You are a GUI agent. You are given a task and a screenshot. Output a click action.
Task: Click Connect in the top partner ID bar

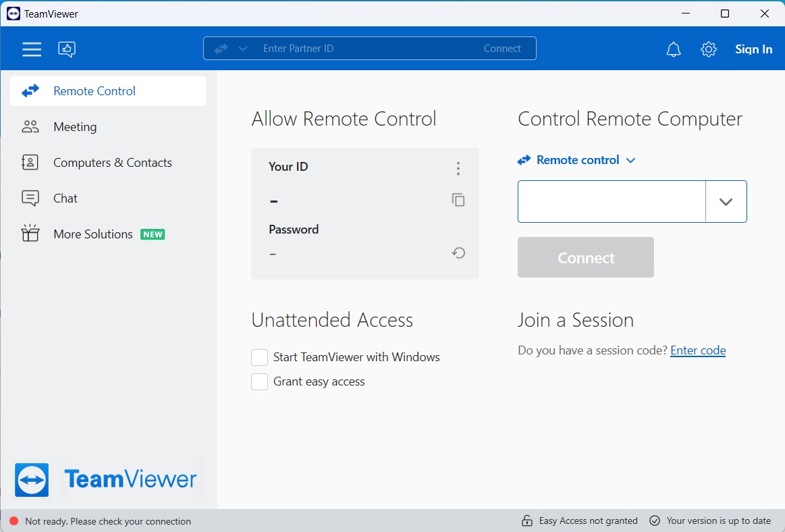click(502, 49)
